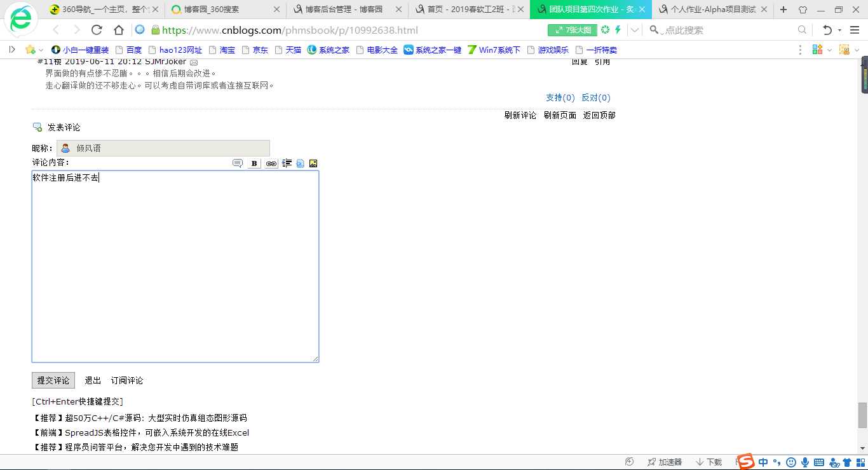The height and width of the screenshot is (470, 868).
Task: Open the Sogou skin shirt icon
Action: pyautogui.click(x=846, y=462)
